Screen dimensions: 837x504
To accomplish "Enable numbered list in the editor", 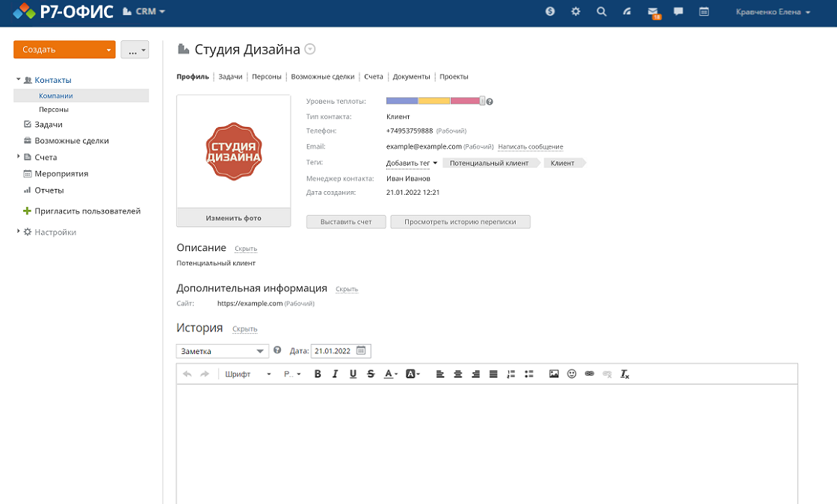I will click(x=511, y=374).
